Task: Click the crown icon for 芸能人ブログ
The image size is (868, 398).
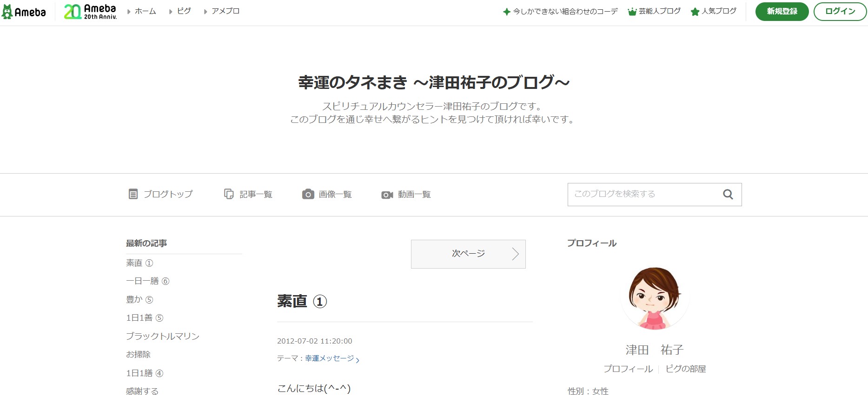Action: [x=632, y=12]
